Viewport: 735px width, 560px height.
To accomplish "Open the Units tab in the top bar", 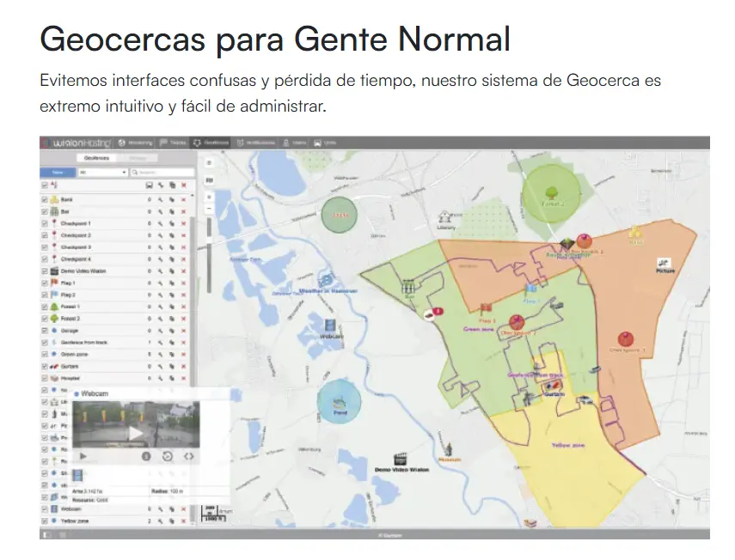I will tap(325, 143).
